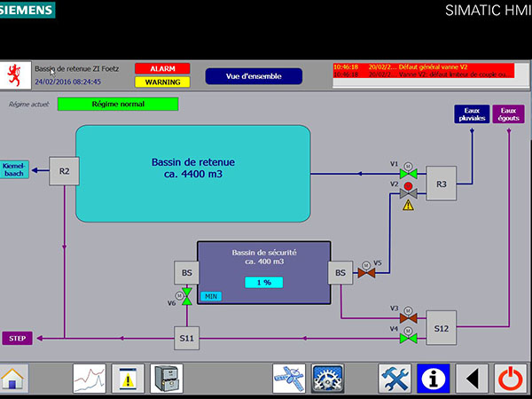This screenshot has height=399, width=532.
Task: Open the gear system settings icon
Action: (x=327, y=379)
